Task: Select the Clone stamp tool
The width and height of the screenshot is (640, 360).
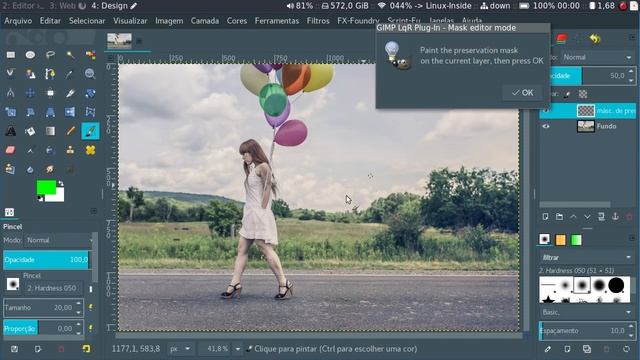Action: [x=70, y=150]
